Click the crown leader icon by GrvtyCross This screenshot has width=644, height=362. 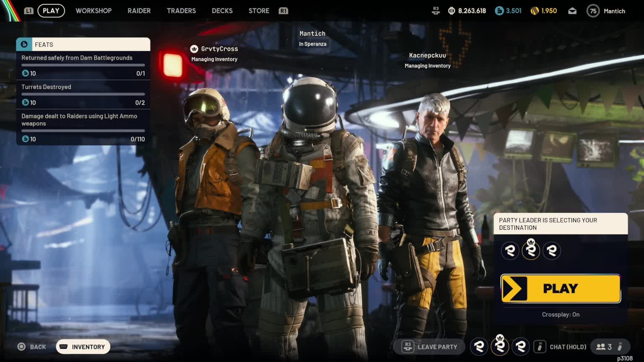pyautogui.click(x=194, y=49)
